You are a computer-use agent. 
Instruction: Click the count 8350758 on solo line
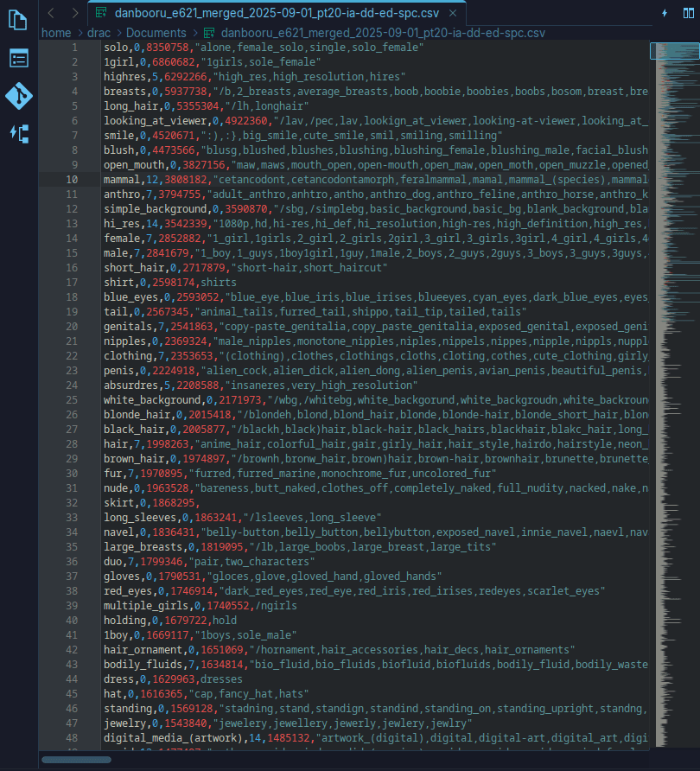tap(167, 48)
